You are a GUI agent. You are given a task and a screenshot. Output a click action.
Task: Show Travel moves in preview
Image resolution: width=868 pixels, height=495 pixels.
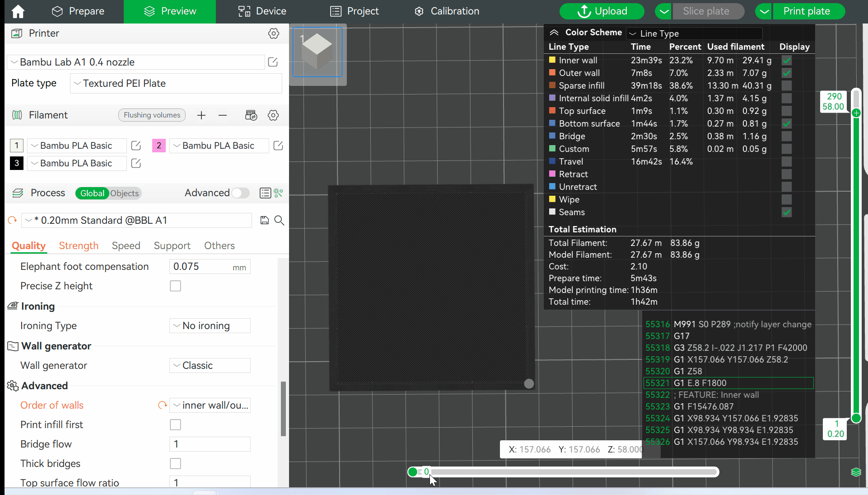coord(787,161)
